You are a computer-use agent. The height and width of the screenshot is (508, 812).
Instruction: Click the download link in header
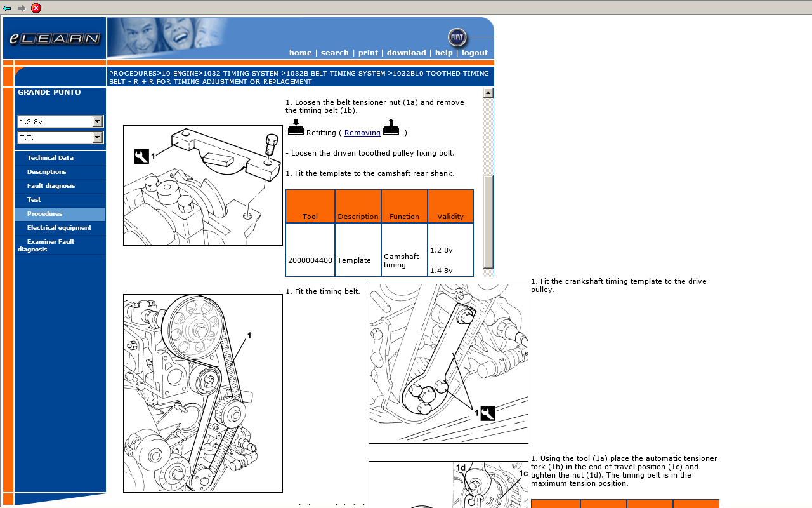coord(406,53)
